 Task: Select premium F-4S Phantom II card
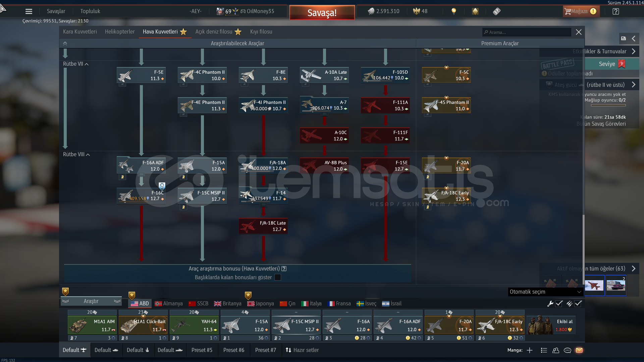point(446,105)
